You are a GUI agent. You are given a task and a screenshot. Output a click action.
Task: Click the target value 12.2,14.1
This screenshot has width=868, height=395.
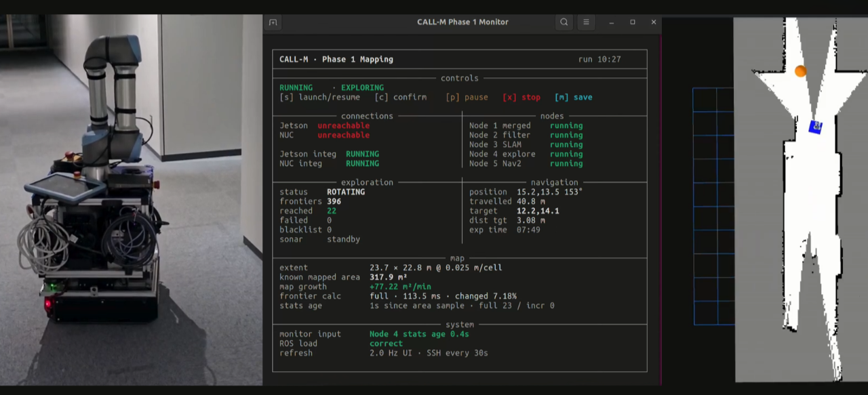pyautogui.click(x=538, y=211)
